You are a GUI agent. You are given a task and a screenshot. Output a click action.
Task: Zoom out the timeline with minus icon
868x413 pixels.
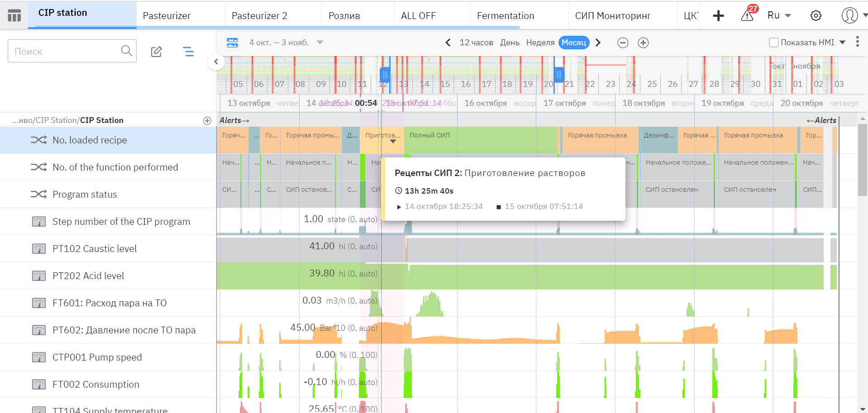click(x=623, y=43)
